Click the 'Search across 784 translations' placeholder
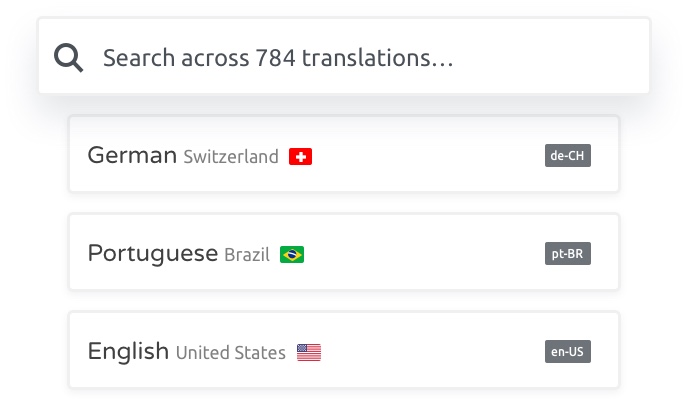 (x=278, y=58)
